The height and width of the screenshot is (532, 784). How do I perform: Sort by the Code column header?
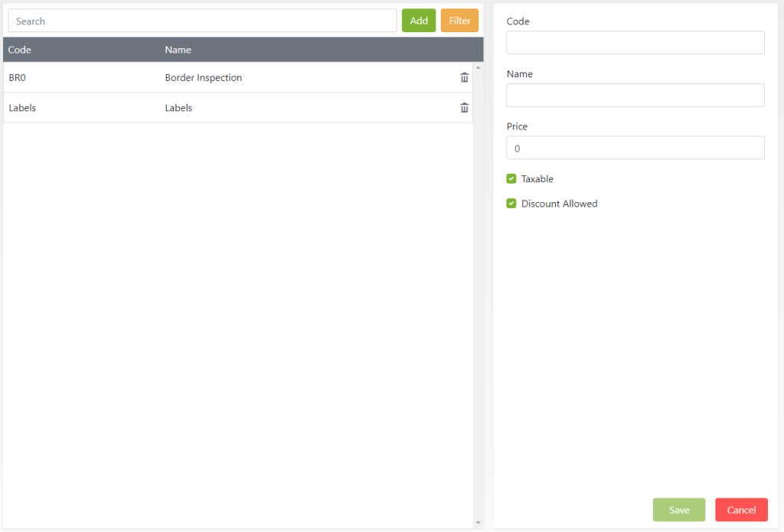[20, 50]
